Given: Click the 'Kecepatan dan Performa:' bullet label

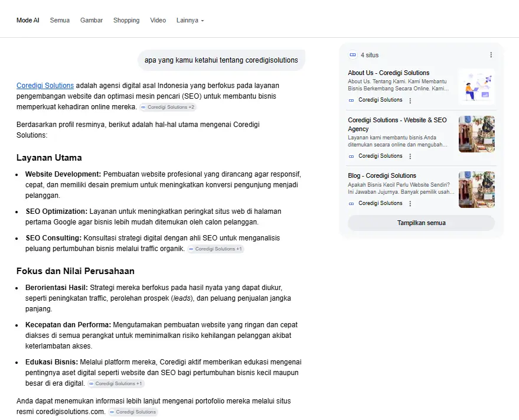Looking at the screenshot, I should (x=68, y=325).
